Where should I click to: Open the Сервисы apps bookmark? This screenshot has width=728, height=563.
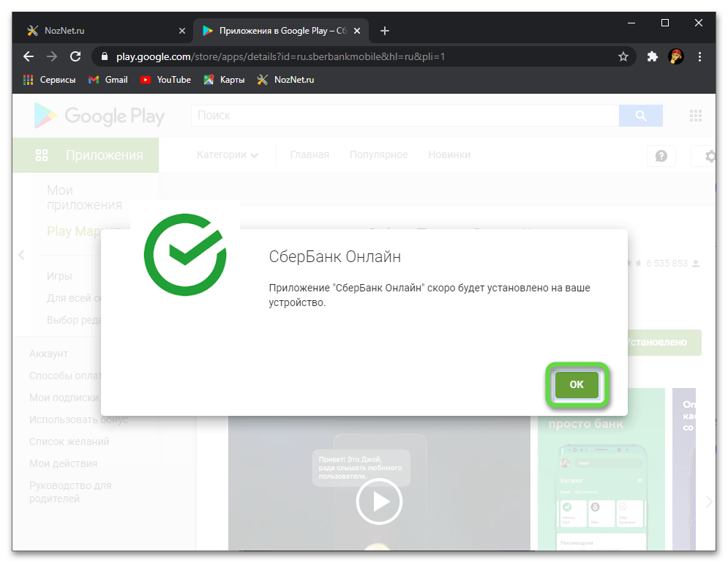tap(49, 80)
